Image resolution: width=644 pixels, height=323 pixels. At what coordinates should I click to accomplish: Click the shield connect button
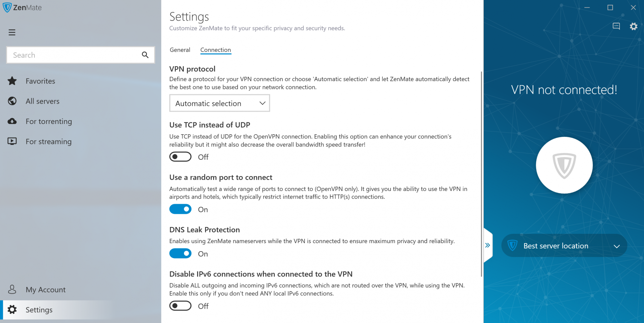[x=564, y=165]
